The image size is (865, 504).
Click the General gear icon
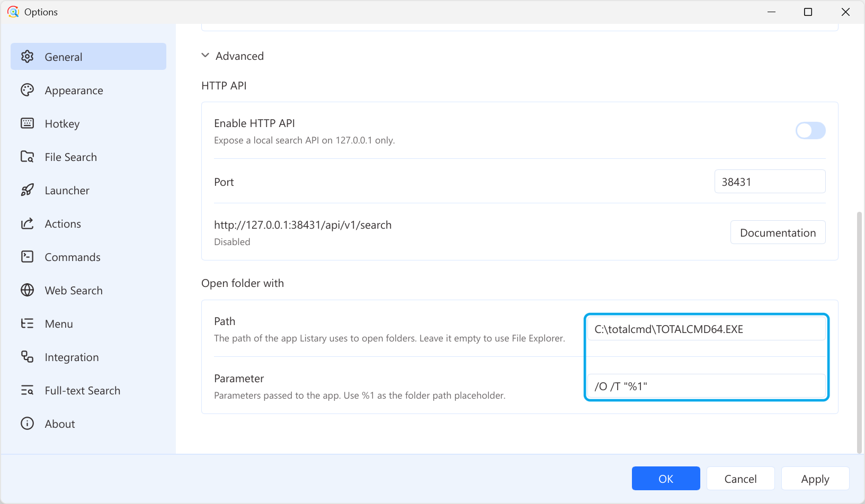27,57
